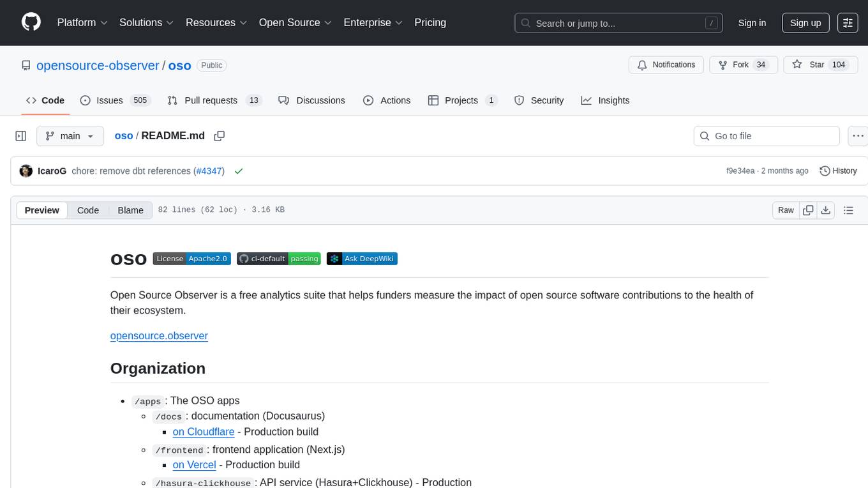The image size is (868, 488).
Task: Click the /docs code label
Action: pyautogui.click(x=168, y=416)
